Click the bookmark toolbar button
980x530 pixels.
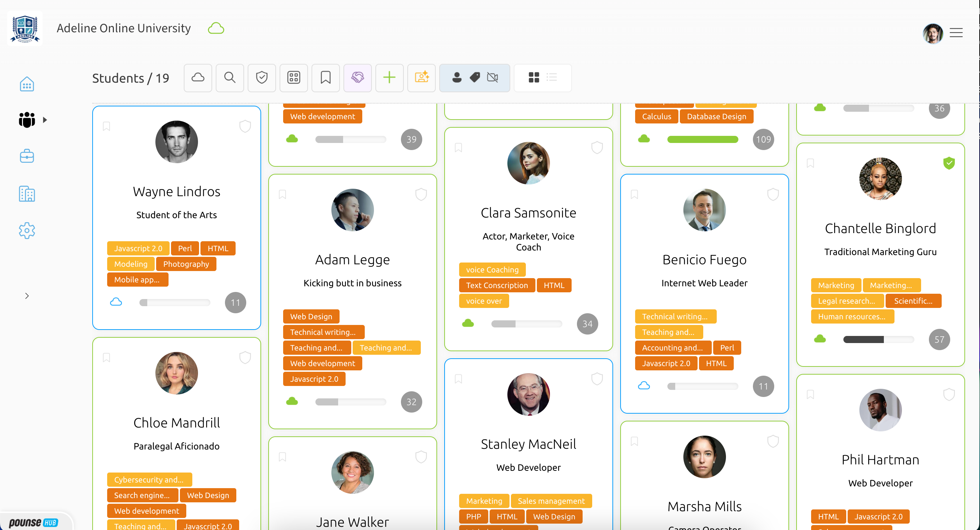pyautogui.click(x=326, y=78)
